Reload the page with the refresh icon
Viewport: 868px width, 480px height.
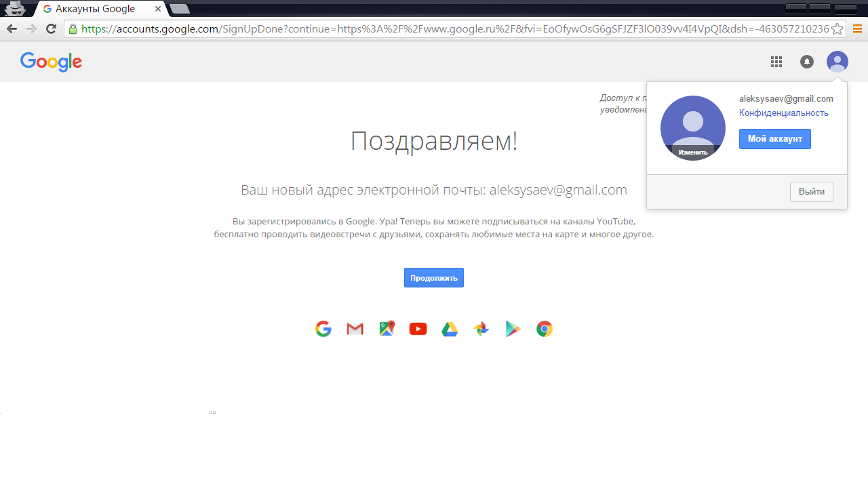[51, 29]
